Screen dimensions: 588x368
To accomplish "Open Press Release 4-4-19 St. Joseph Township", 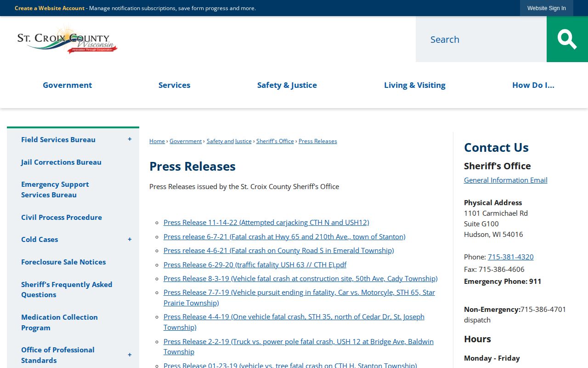I will click(294, 322).
